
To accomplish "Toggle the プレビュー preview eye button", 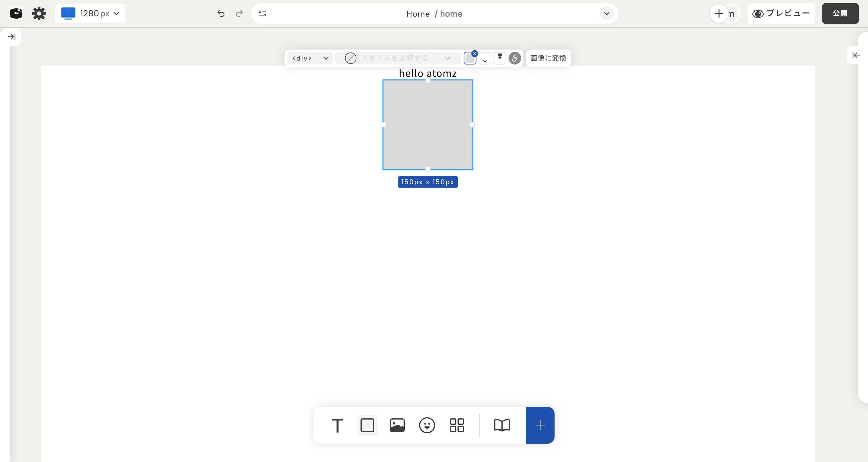I will coord(781,13).
